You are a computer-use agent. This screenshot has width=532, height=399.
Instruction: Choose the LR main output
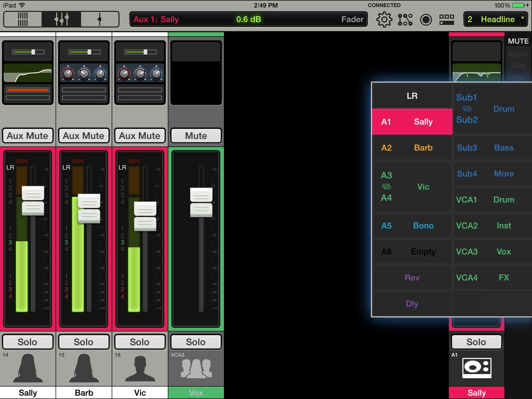(x=412, y=96)
